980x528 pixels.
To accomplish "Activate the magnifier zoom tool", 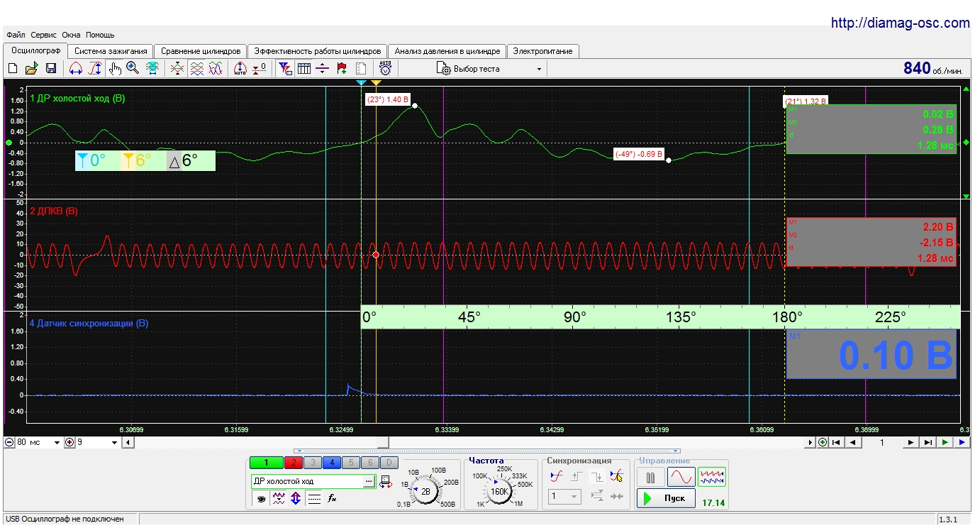I will pyautogui.click(x=133, y=69).
